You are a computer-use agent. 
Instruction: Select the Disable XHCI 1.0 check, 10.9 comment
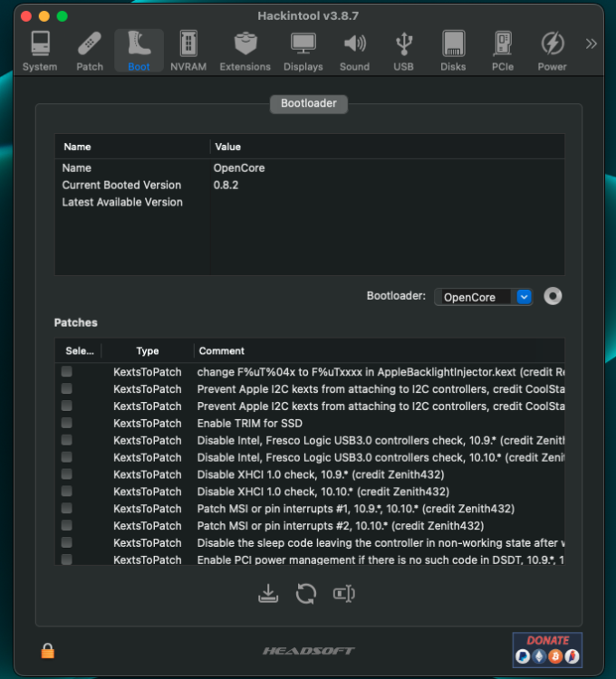click(x=321, y=474)
